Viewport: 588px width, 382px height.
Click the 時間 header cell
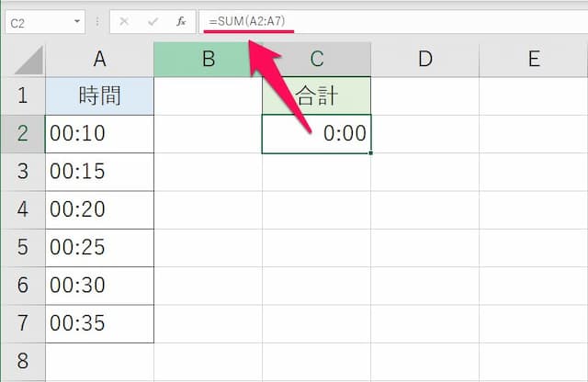click(x=99, y=96)
